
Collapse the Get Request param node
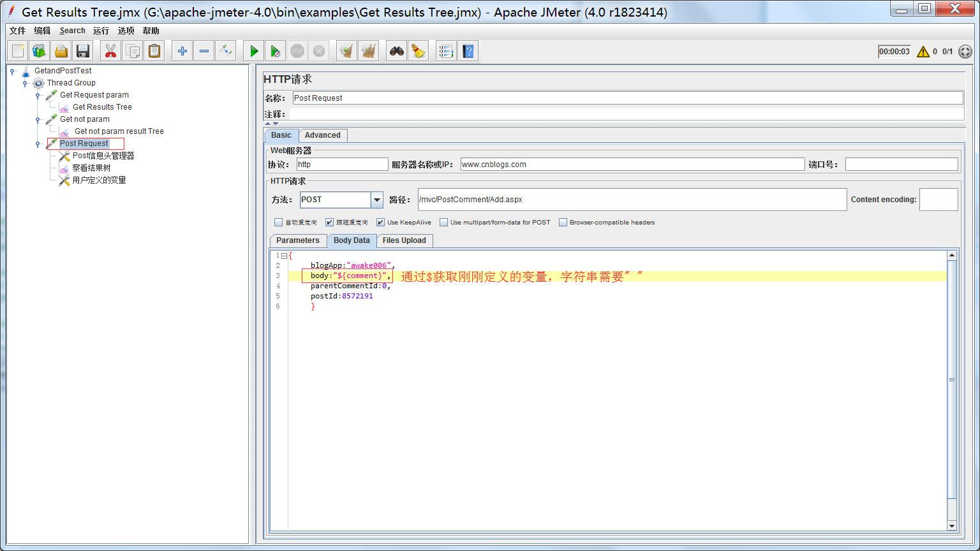(38, 95)
